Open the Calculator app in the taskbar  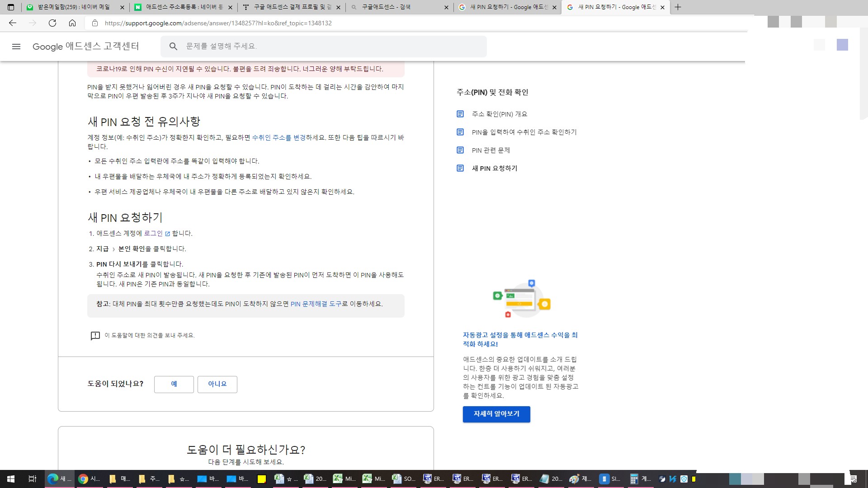pyautogui.click(x=640, y=479)
